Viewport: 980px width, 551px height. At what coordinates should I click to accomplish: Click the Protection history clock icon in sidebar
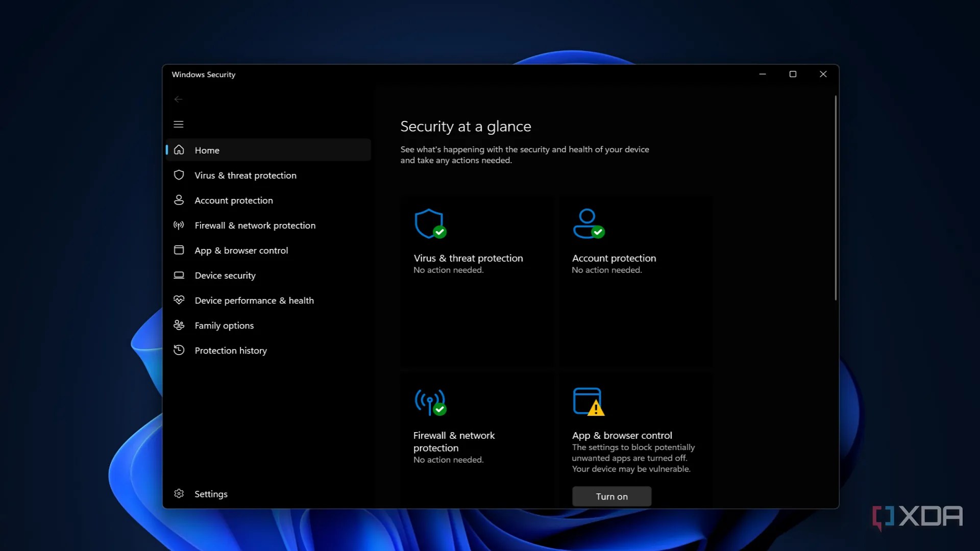tap(179, 350)
